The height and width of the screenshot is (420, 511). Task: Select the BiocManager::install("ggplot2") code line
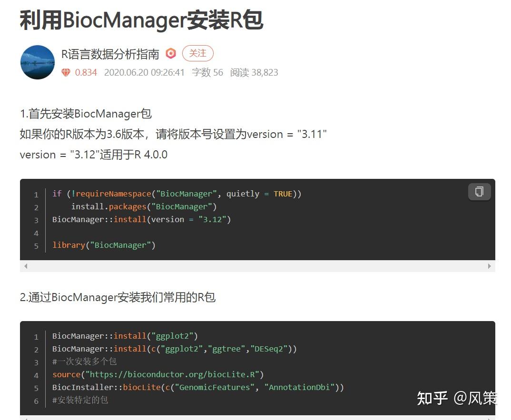(125, 336)
